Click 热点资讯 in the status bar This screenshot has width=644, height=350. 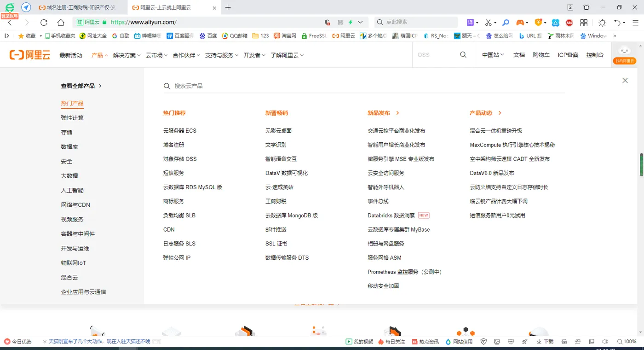click(x=425, y=342)
